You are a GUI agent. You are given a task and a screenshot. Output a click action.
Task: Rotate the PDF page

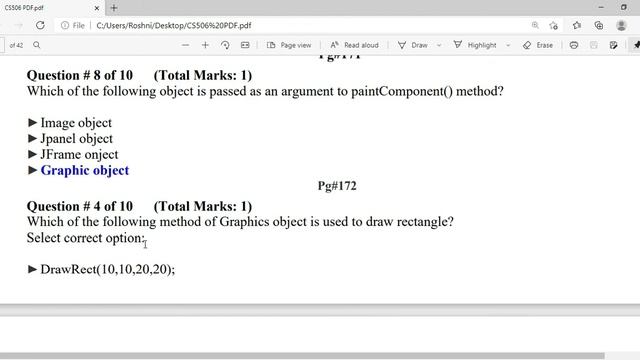pyautogui.click(x=225, y=45)
